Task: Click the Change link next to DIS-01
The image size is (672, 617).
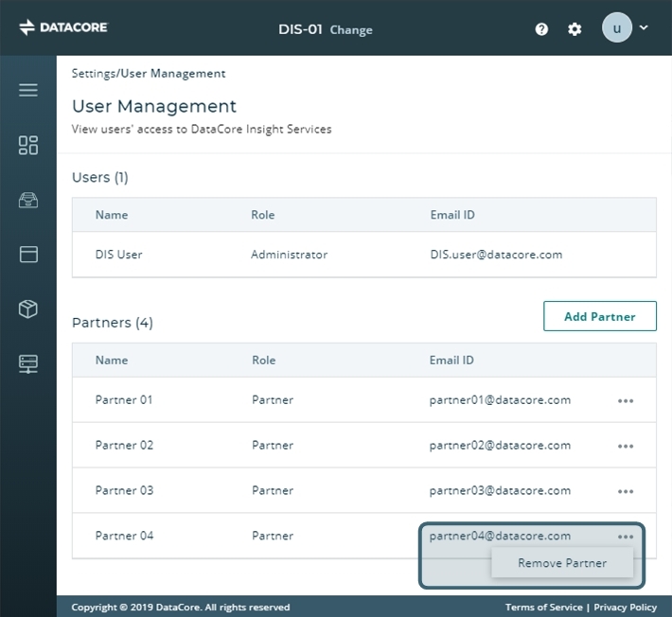Action: point(351,30)
